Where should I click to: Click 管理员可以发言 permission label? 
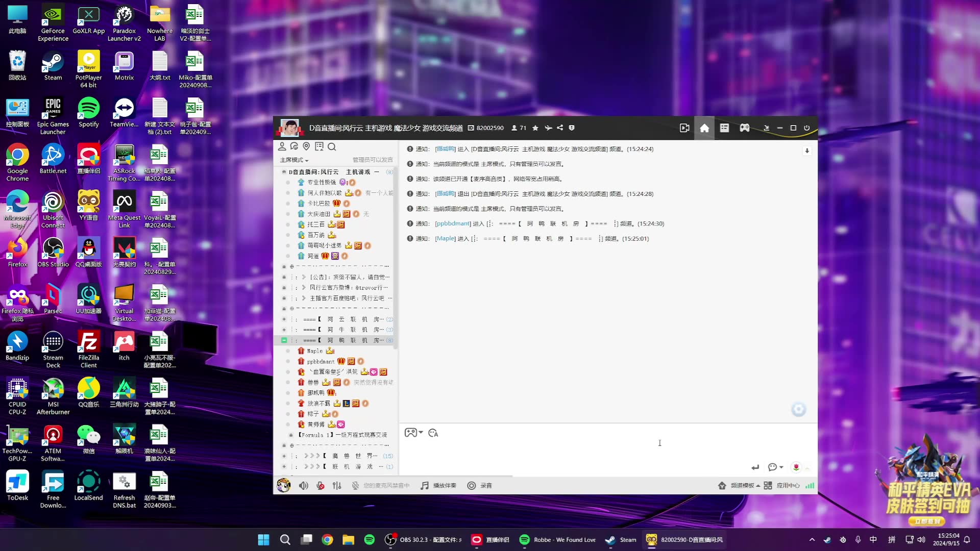373,160
